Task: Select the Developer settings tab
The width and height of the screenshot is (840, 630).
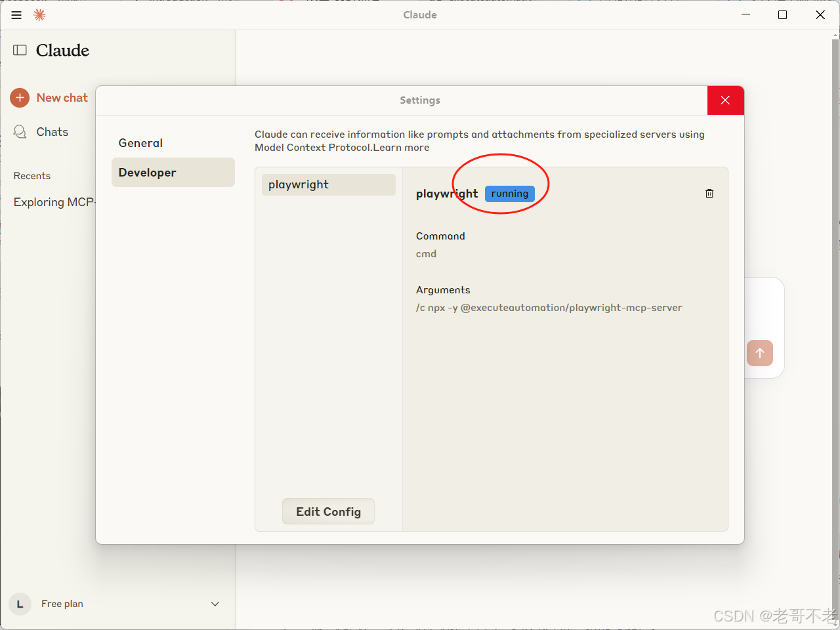Action: click(x=173, y=173)
